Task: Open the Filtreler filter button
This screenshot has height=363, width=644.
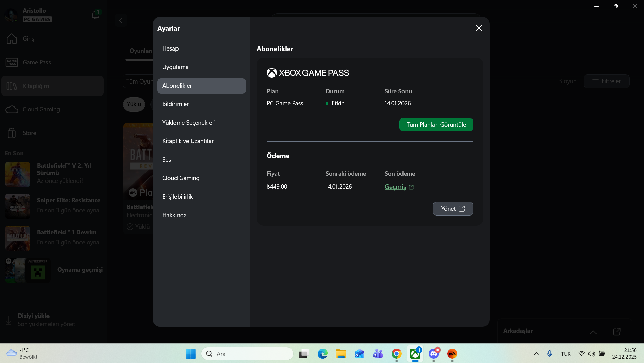Action: coord(606,81)
